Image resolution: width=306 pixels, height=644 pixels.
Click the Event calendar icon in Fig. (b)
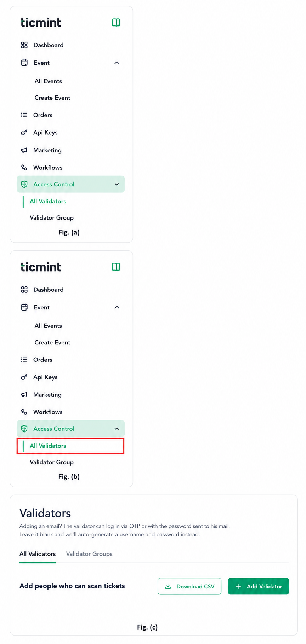[x=24, y=307]
